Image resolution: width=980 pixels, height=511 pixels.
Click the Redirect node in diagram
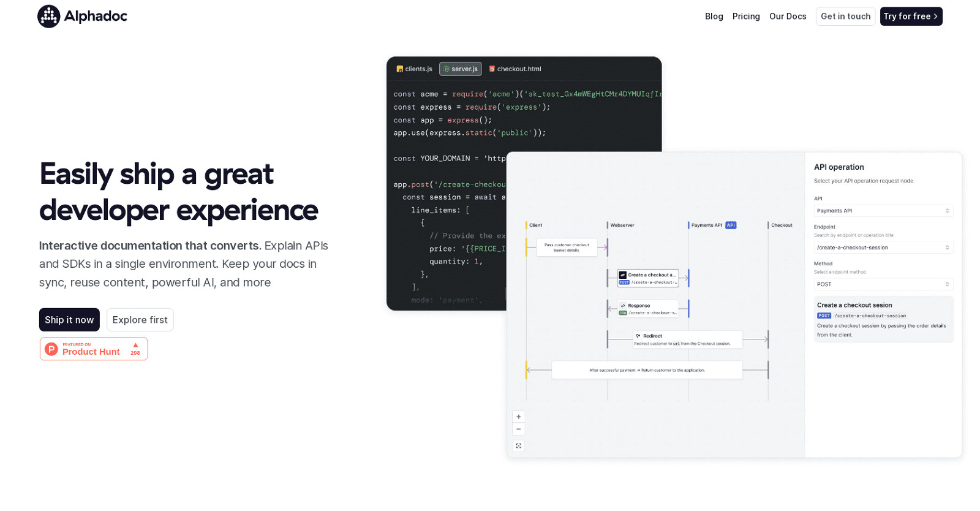tap(687, 339)
